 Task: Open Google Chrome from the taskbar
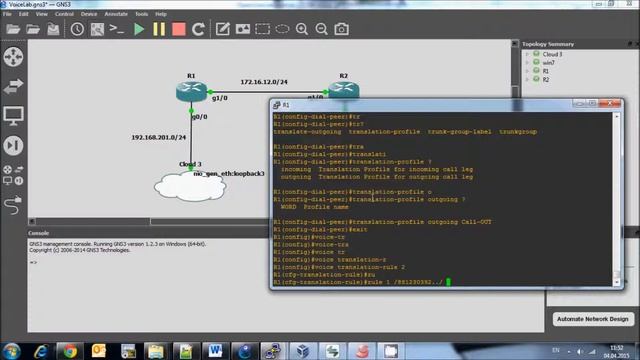click(70, 351)
